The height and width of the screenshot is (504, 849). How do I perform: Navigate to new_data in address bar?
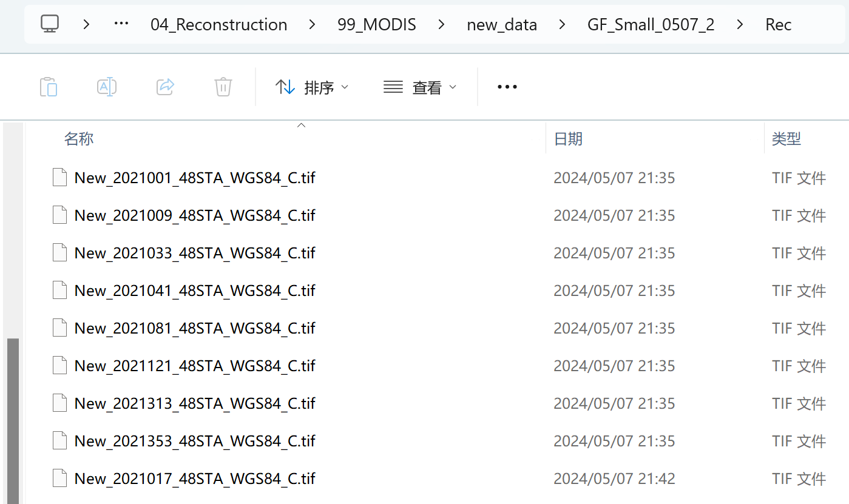[x=502, y=25]
